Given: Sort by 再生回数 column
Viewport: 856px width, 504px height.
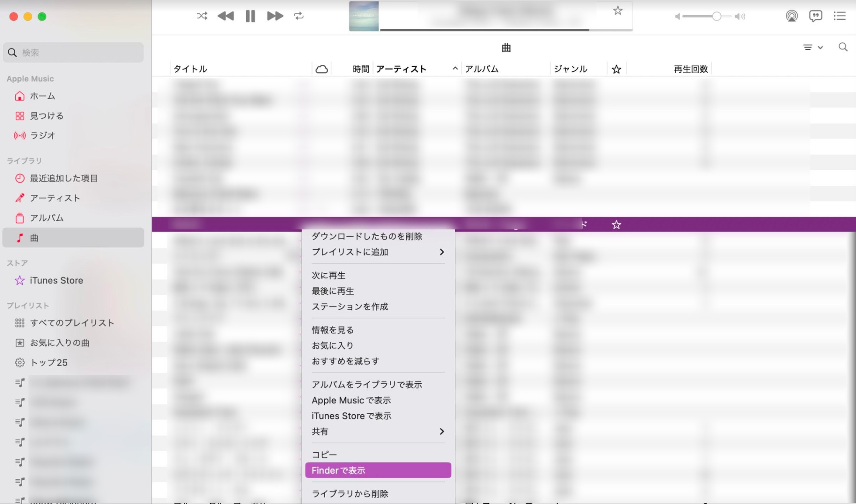Looking at the screenshot, I should (x=691, y=69).
